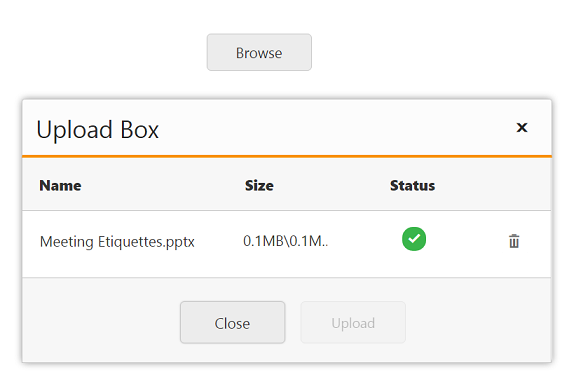The image size is (569, 384).
Task: Remove the uploaded pptx file from the list
Action: pos(514,241)
